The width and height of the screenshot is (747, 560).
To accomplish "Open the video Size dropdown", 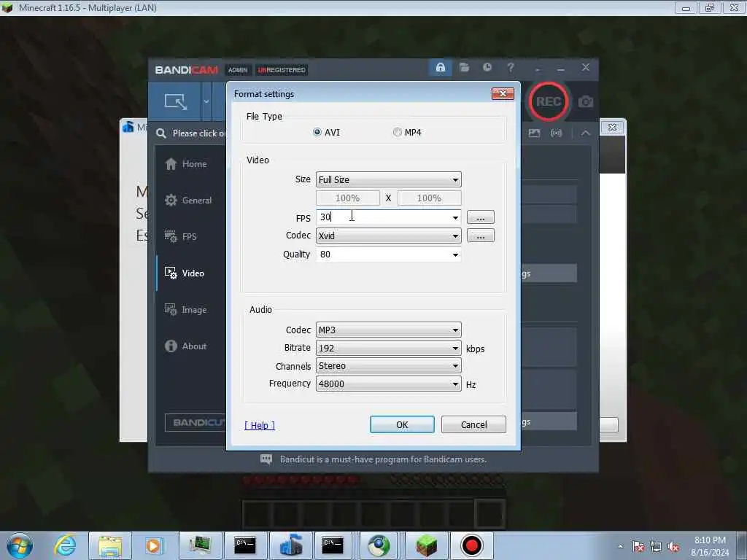I will coord(388,179).
